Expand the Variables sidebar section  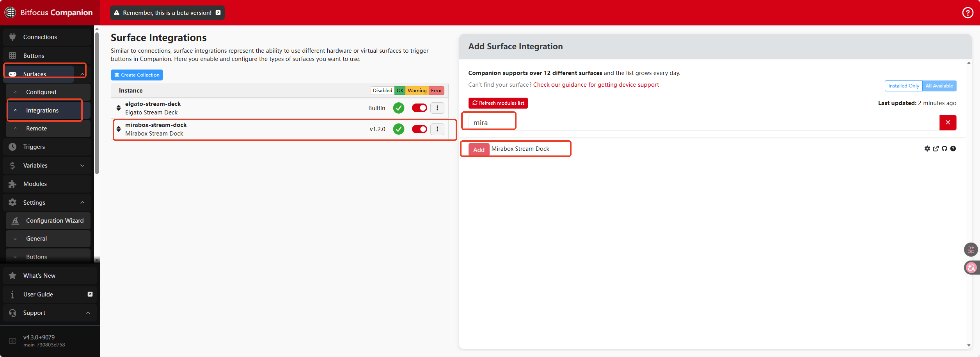tap(82, 166)
